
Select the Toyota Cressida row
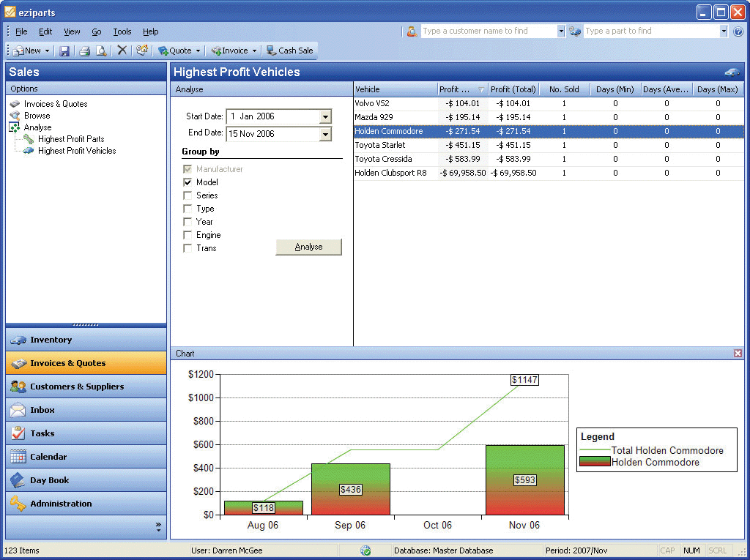[549, 159]
